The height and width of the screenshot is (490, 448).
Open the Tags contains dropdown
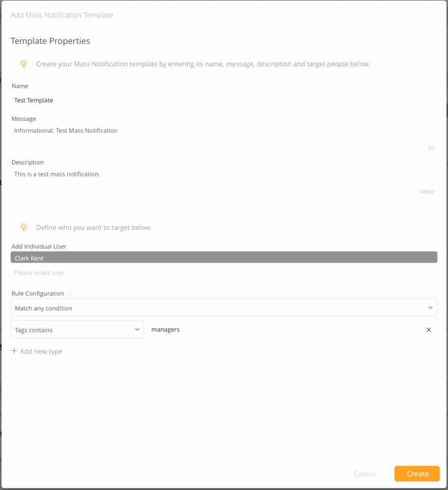point(77,330)
